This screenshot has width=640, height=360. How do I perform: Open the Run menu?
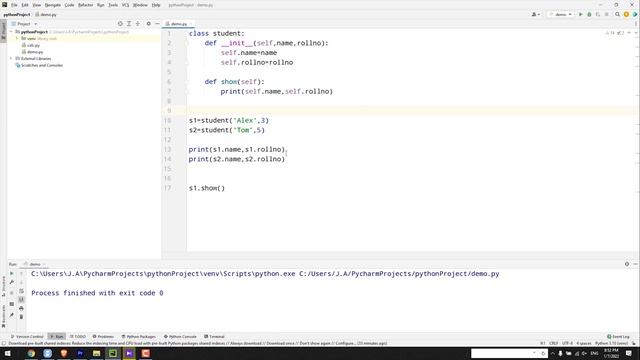(x=100, y=5)
